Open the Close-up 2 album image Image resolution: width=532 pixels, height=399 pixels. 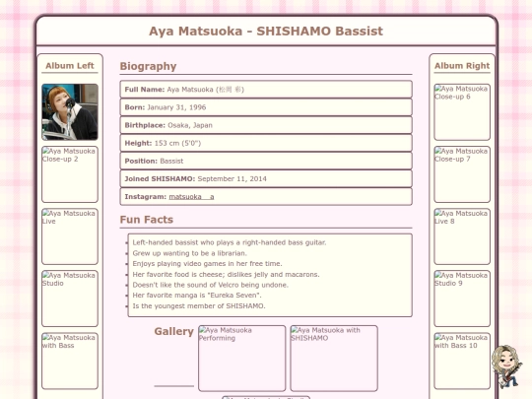[70, 174]
